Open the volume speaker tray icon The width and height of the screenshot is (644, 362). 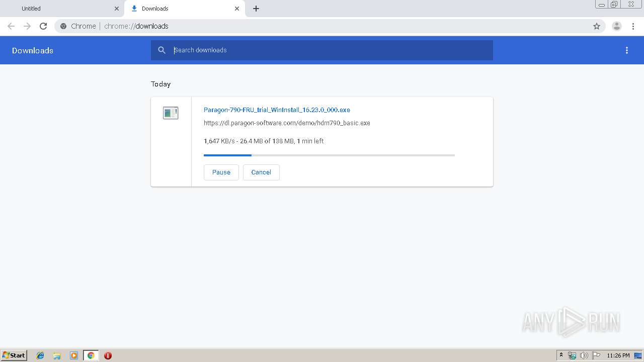pyautogui.click(x=584, y=355)
